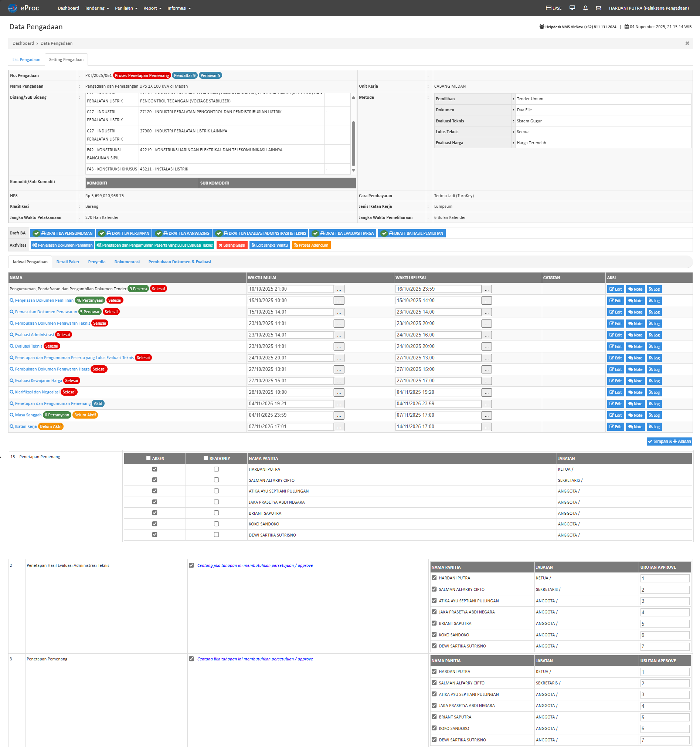Uncheck BRIANT SAPUTRA under Penetapan Hasil Evaluasi approvers
The width and height of the screenshot is (700, 751).
click(x=434, y=623)
